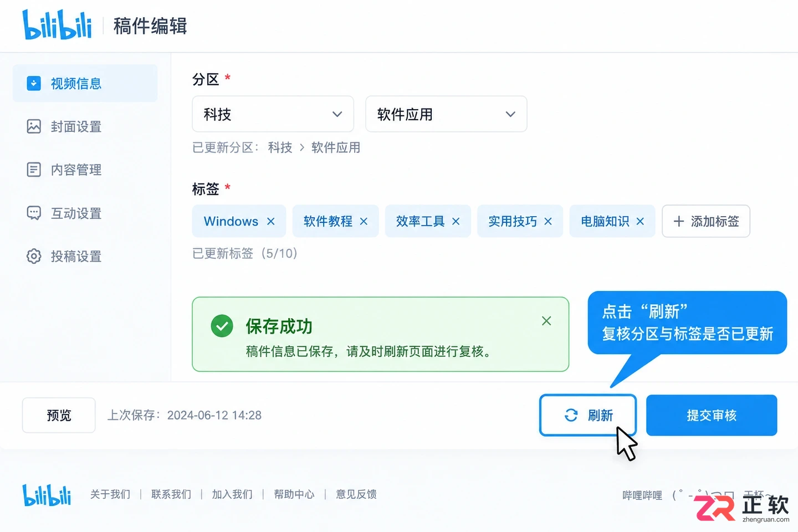Click the plus icon in 添加标签
The height and width of the screenshot is (532, 798).
679,221
